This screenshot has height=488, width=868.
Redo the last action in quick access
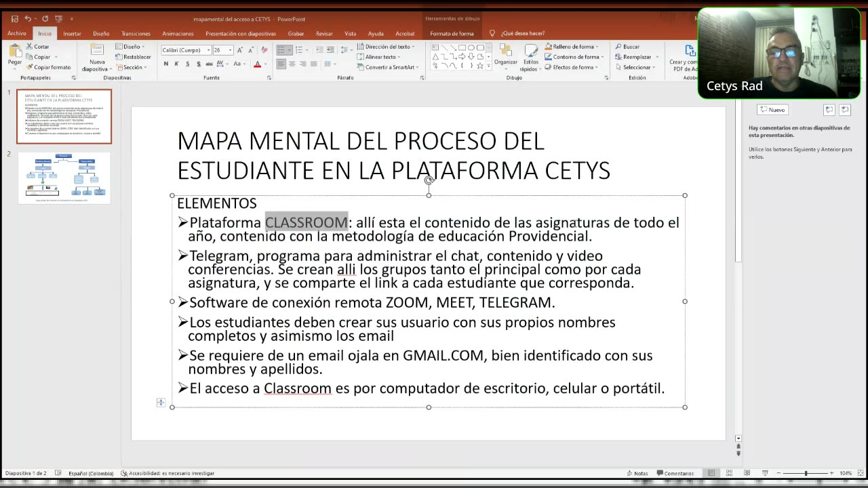(45, 18)
